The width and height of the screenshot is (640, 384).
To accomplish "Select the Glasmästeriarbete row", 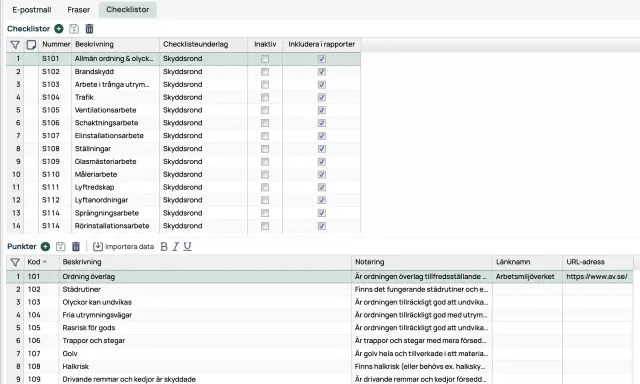I will click(183, 162).
